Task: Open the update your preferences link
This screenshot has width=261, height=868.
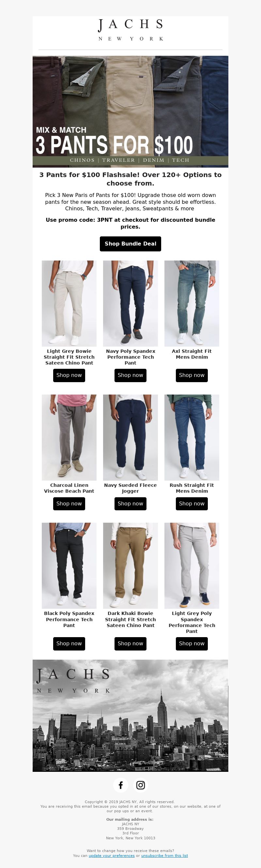Action: 112,855
